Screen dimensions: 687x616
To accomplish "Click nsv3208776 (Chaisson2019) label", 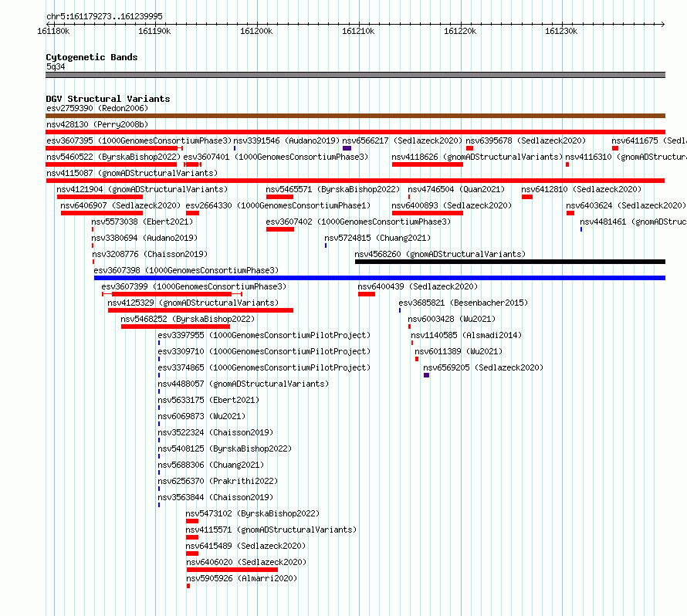I will [x=150, y=254].
